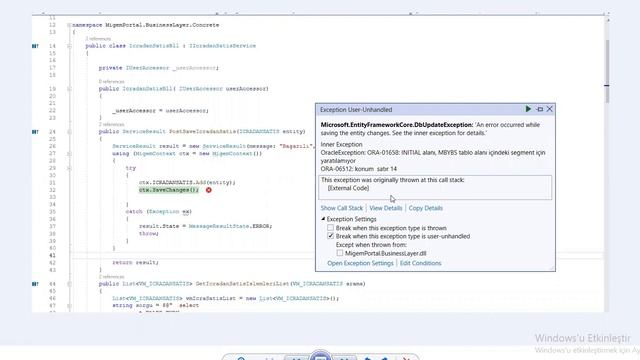Viewport: 640px width, 360px height.
Task: Enable 'Break when this exception type is thrown'
Action: point(331,228)
